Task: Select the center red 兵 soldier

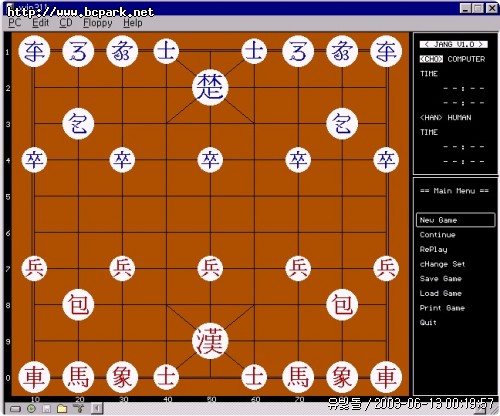Action: click(210, 268)
